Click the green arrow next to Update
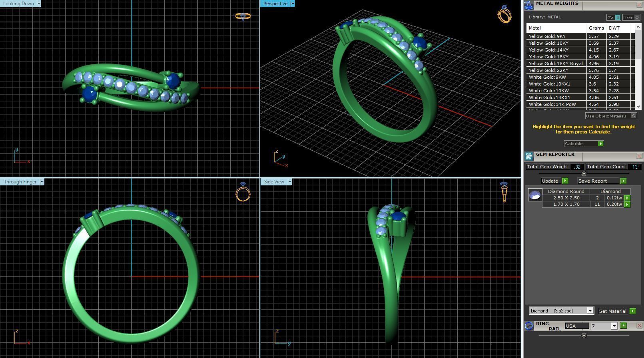The image size is (644, 358). 565,181
